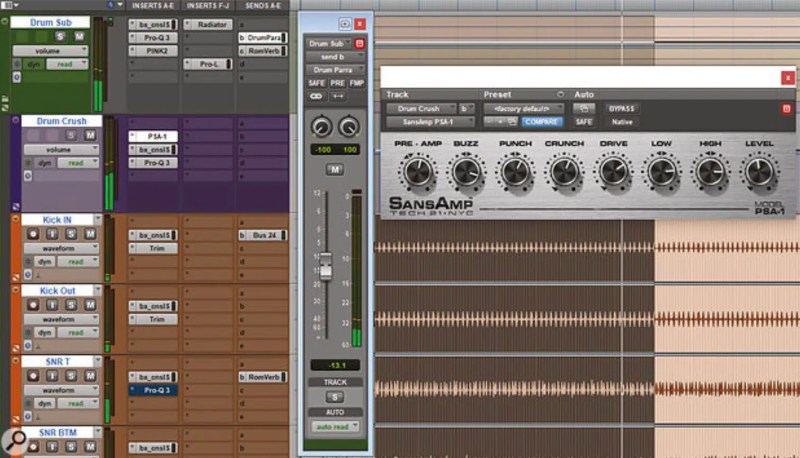Open Drum Sub volume view selector
The height and width of the screenshot is (458, 800).
50,51
